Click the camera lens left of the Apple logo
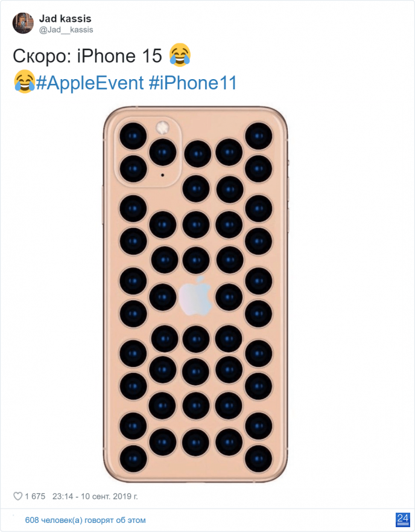 163,298
